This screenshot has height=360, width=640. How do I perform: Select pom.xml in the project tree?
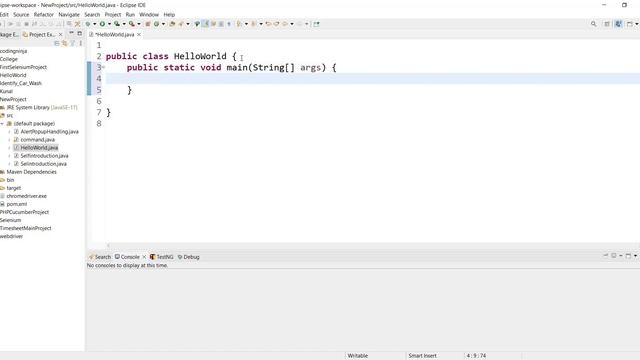17,204
